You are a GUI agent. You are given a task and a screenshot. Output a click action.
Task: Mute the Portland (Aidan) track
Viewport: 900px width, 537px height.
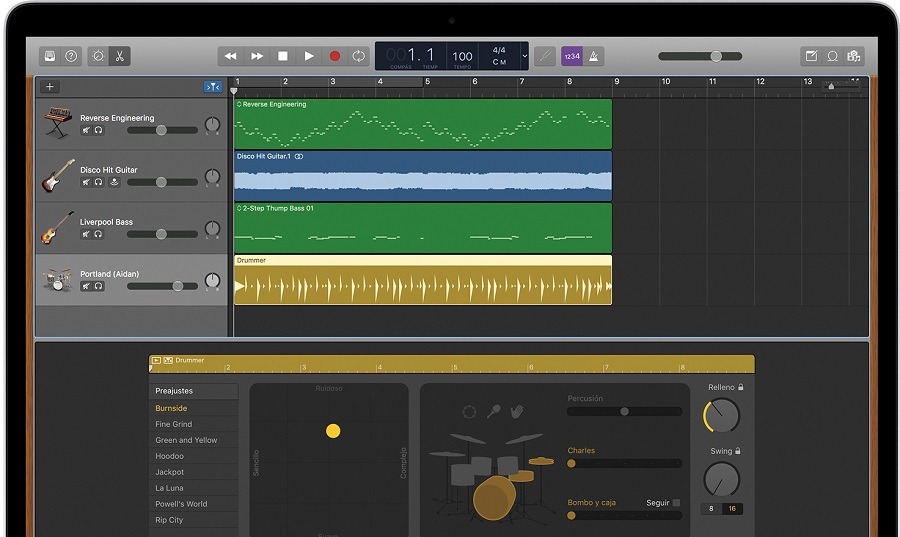point(86,286)
